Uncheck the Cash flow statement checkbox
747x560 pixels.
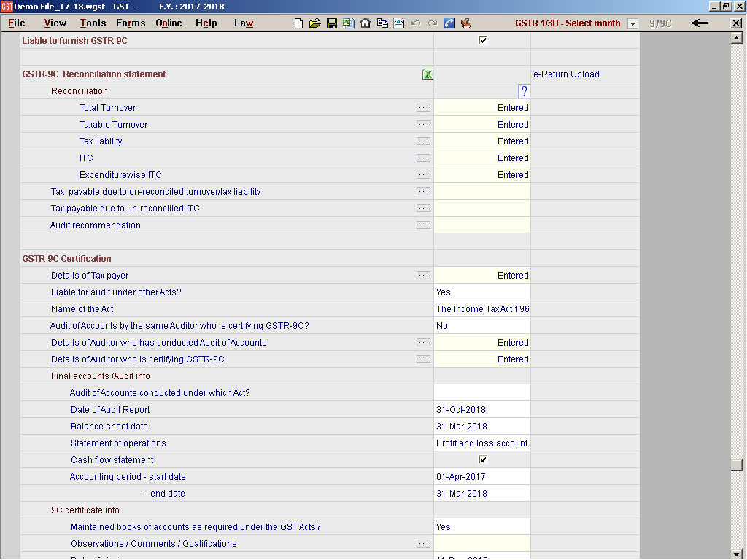[482, 460]
